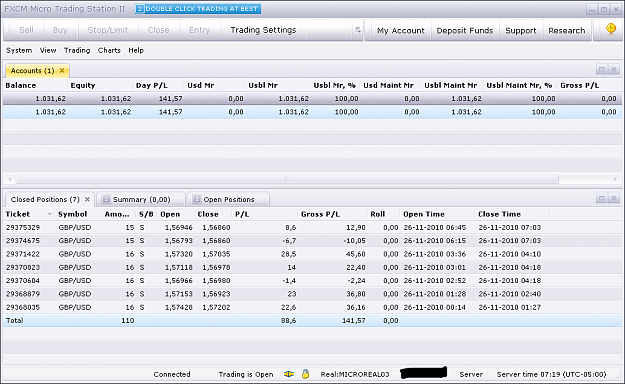Viewport: 625px width, 384px height.
Task: Select ticket 29375329 row
Action: pyautogui.click(x=312, y=228)
